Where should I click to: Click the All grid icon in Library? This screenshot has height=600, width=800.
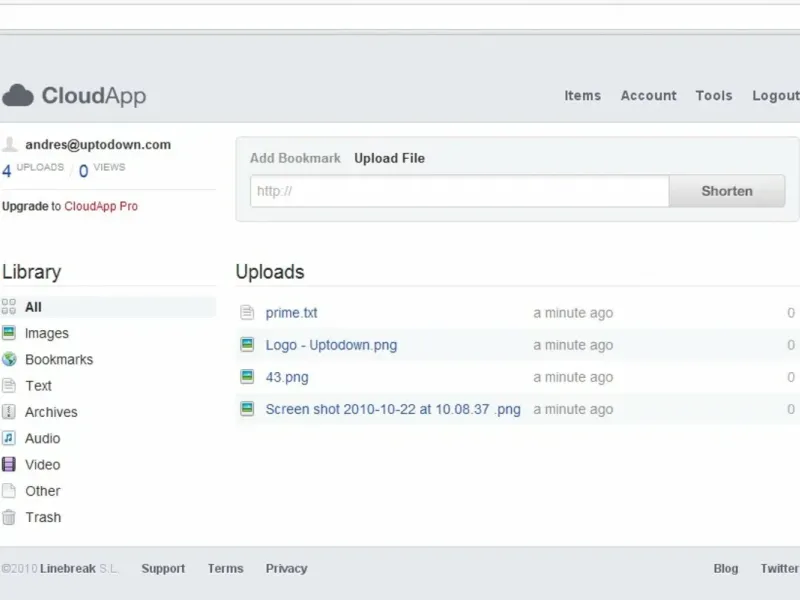point(9,307)
